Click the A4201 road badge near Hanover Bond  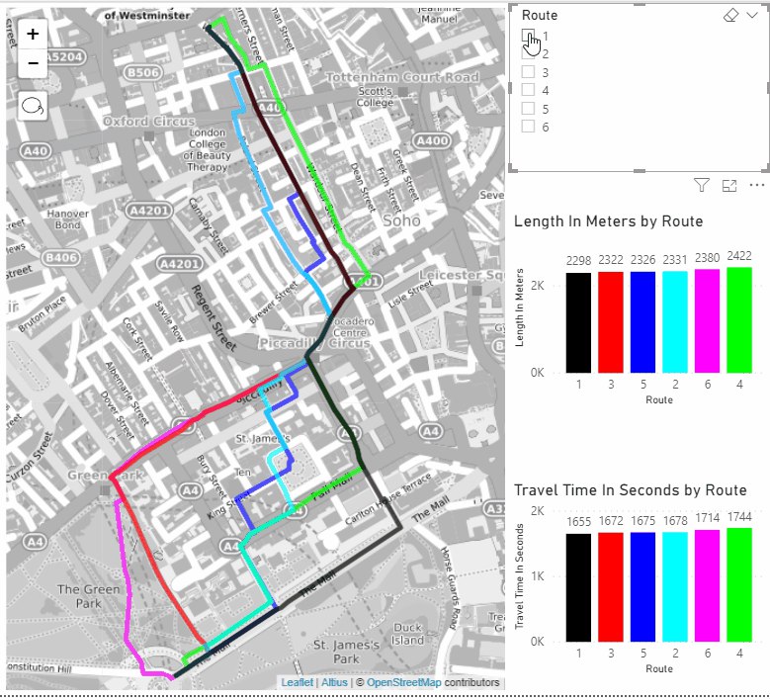pyautogui.click(x=149, y=211)
